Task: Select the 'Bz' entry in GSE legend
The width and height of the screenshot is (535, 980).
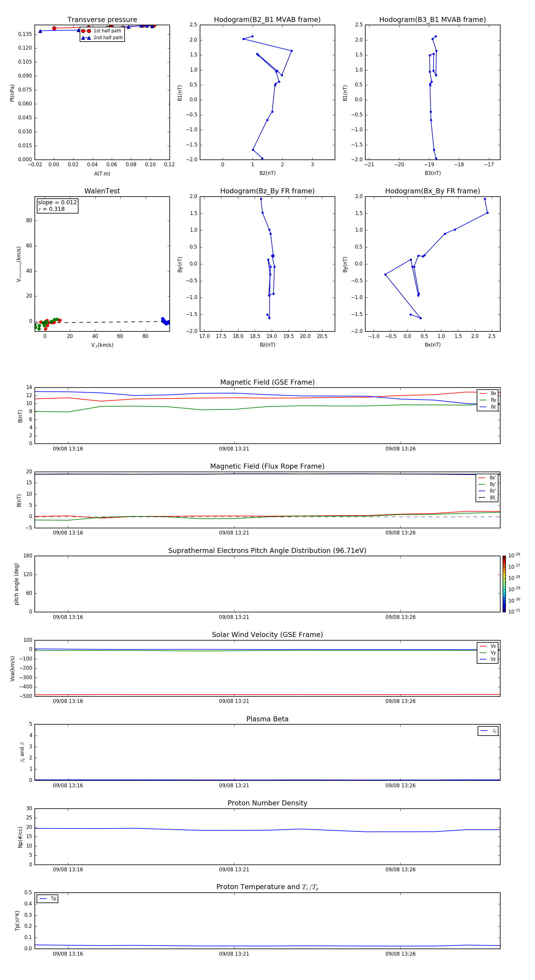Action: (488, 407)
